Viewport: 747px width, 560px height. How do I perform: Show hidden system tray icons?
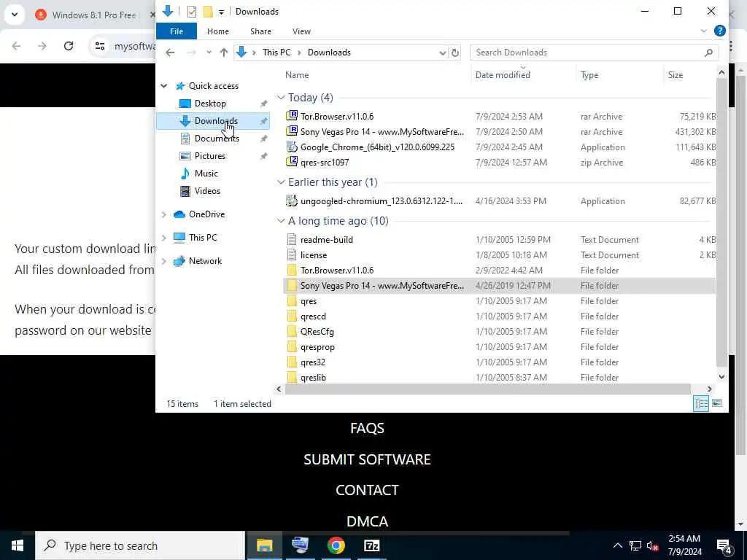617,545
